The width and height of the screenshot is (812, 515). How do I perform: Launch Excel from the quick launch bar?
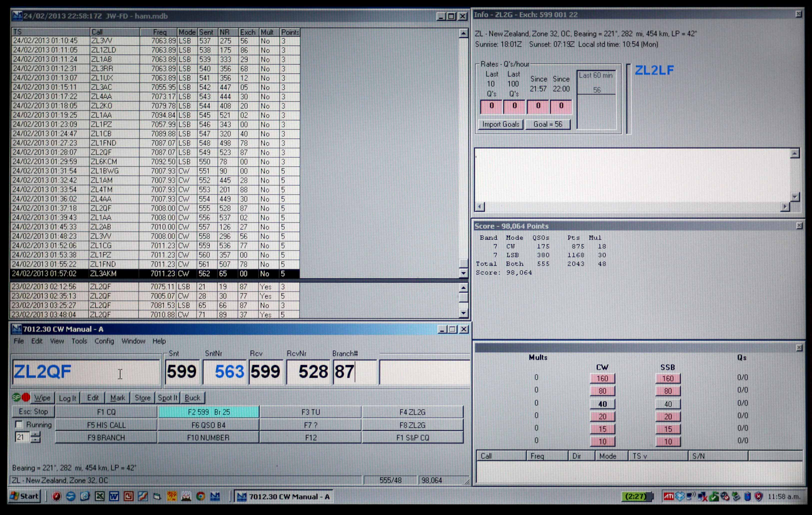(x=99, y=496)
